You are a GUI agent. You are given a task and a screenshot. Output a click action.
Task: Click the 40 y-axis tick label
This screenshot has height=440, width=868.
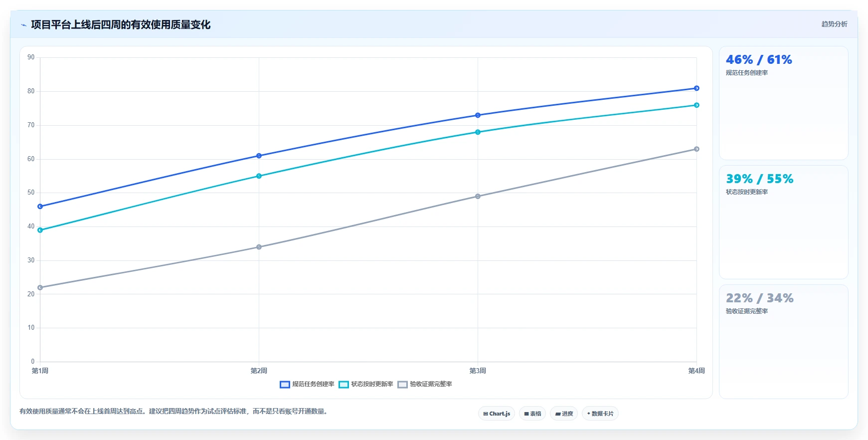tap(31, 226)
